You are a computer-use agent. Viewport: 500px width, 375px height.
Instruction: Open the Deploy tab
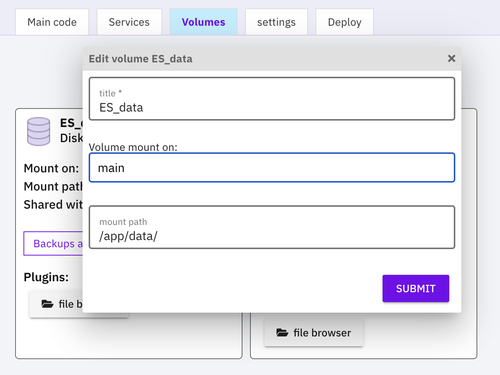point(344,22)
